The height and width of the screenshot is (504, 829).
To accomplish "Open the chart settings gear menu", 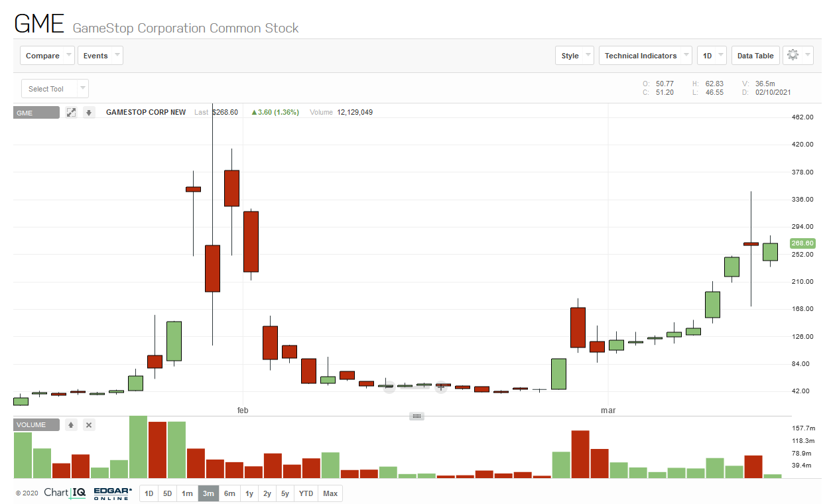I will [x=797, y=56].
